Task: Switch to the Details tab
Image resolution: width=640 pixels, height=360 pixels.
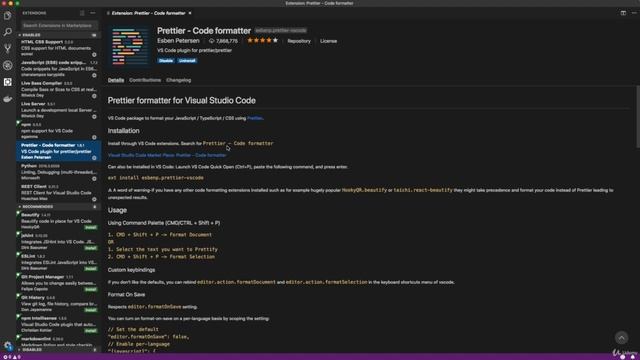Action: tap(116, 80)
